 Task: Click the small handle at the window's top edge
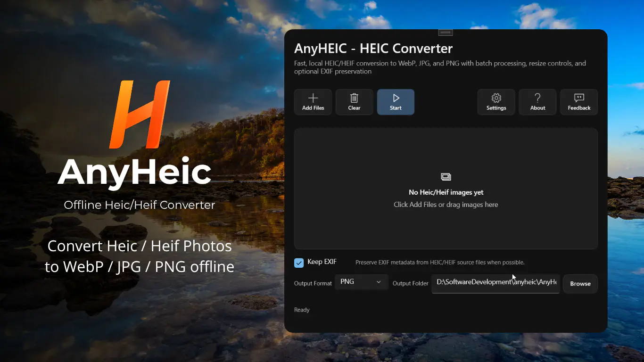click(x=446, y=33)
